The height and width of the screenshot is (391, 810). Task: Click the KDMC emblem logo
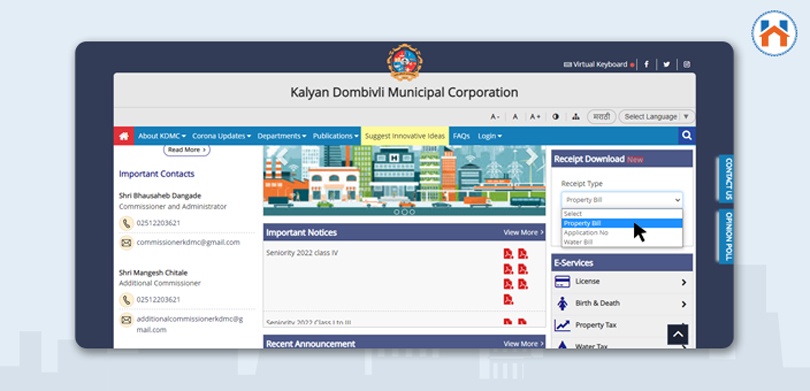coord(404,62)
